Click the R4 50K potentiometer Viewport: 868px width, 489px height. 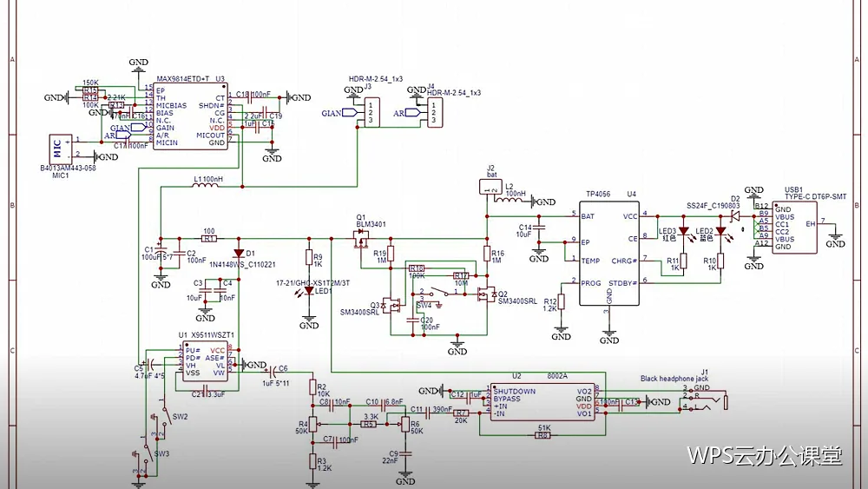[x=314, y=425]
